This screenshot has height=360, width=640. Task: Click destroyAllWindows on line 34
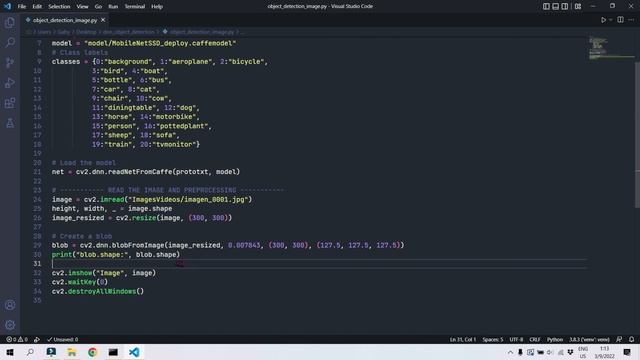tap(102, 291)
